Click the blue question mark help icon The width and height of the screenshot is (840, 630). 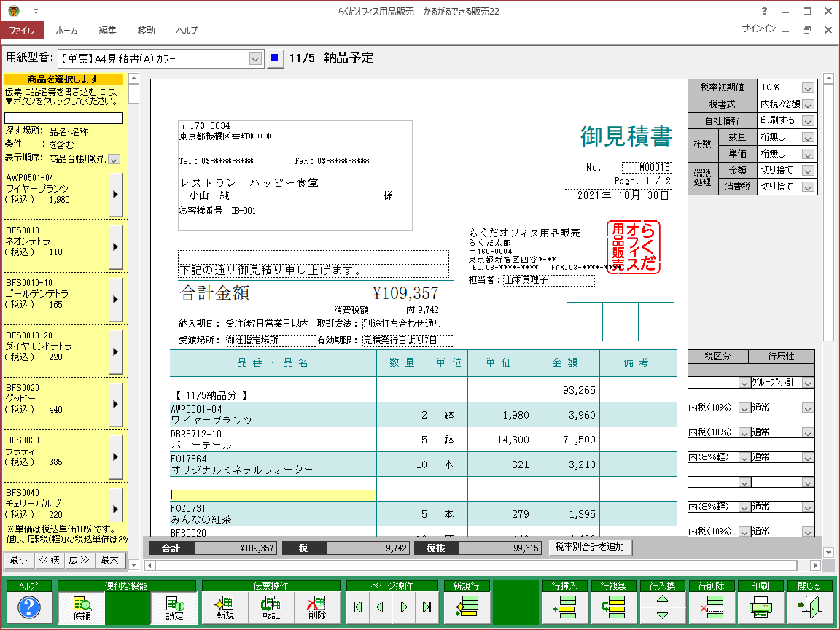29,607
